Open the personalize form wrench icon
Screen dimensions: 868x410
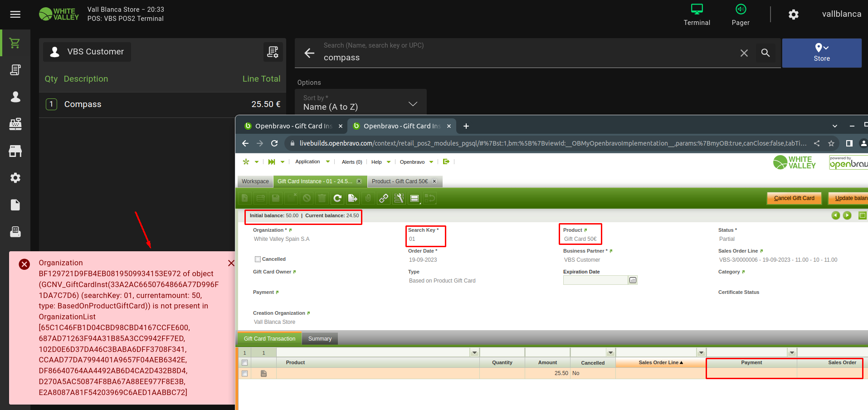coord(399,198)
